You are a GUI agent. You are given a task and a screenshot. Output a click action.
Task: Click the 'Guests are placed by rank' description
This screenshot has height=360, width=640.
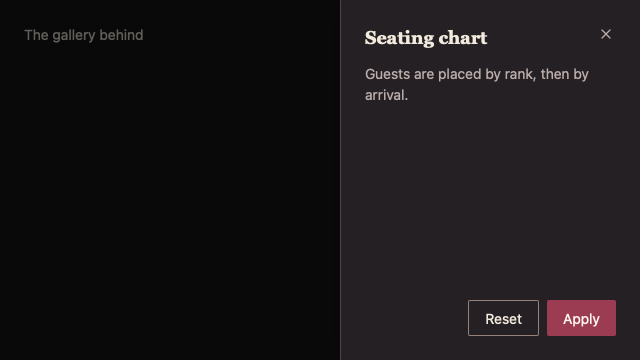point(477,84)
